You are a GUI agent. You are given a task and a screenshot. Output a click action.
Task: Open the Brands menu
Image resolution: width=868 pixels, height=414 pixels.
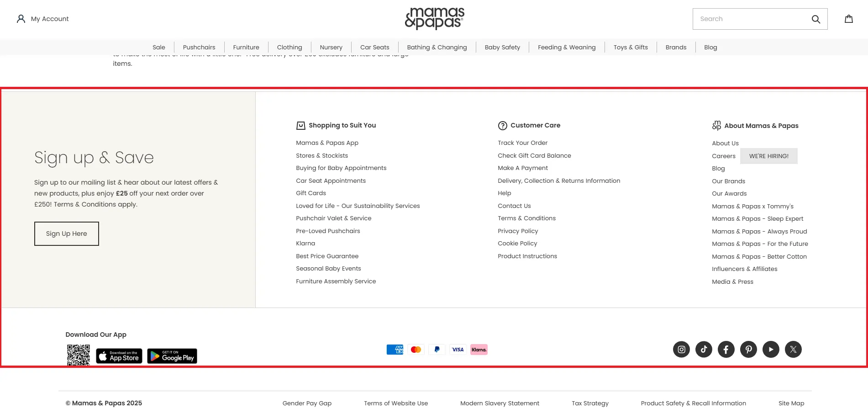pos(676,48)
